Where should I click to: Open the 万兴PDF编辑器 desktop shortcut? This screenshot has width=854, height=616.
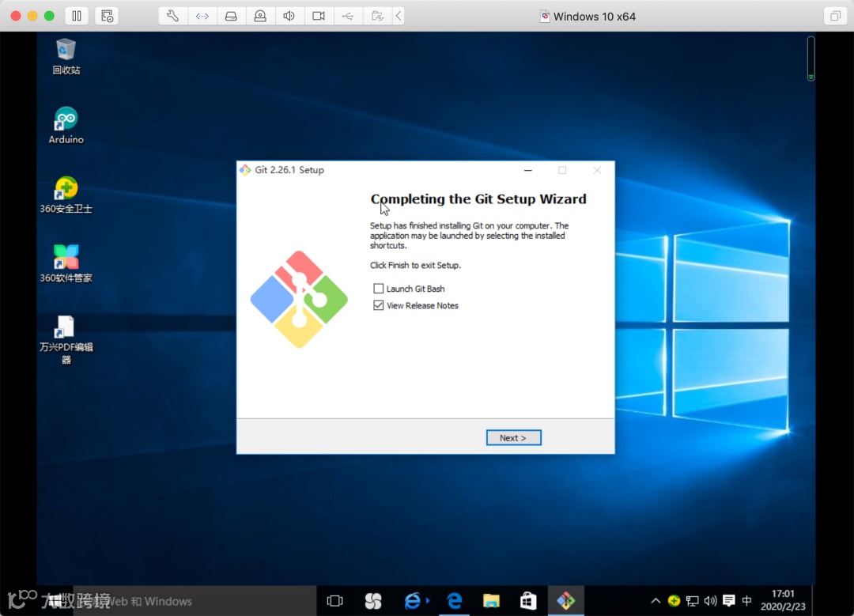66,339
